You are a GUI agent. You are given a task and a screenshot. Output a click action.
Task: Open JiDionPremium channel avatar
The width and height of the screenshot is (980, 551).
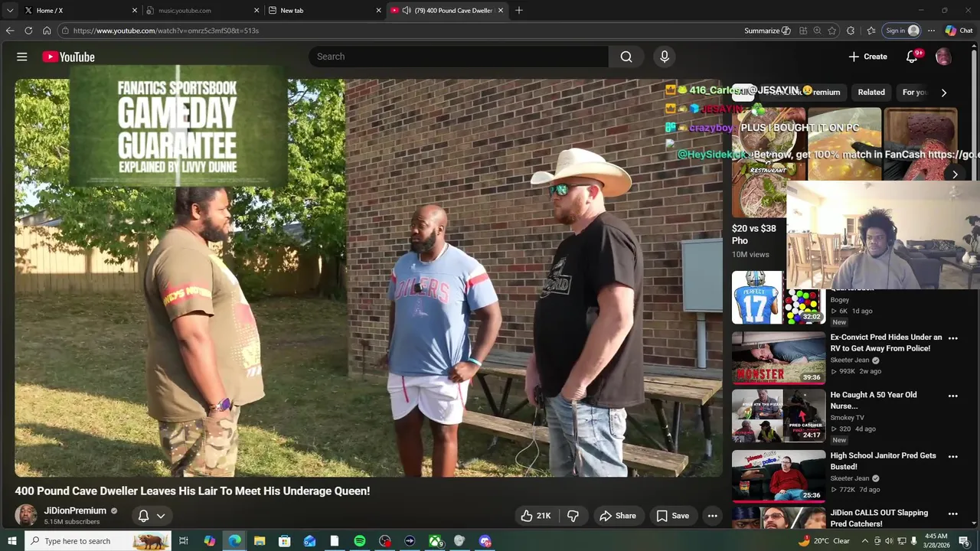click(x=26, y=515)
